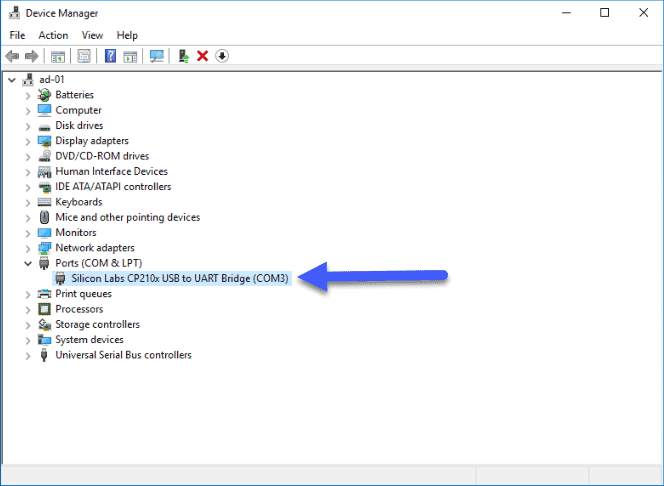The image size is (664, 486).
Task: Click the Disk drives category icon
Action: [x=44, y=126]
